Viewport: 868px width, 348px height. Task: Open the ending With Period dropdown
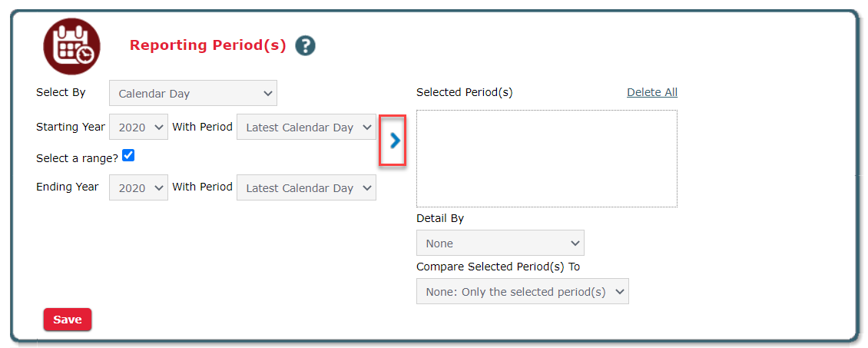306,188
